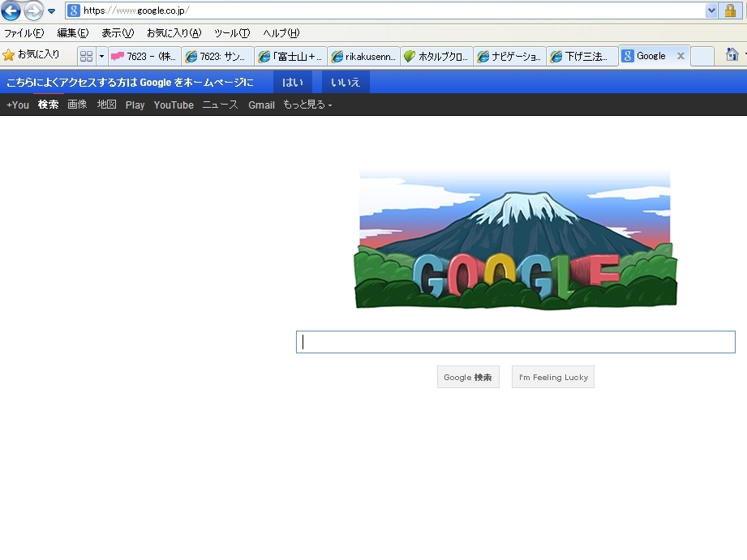Click the お気に入り favorites star button
Screen dimensions: 747x560
click(x=32, y=55)
